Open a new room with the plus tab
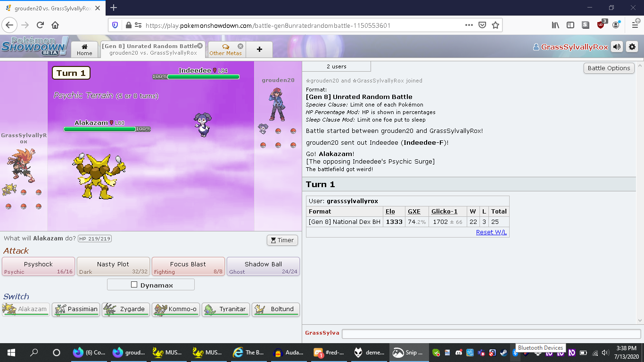 point(259,49)
